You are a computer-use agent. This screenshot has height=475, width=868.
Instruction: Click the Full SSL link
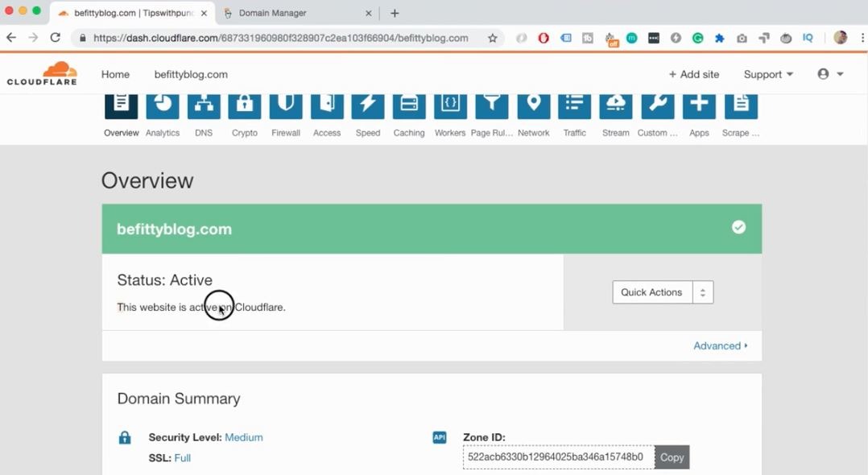click(x=183, y=458)
